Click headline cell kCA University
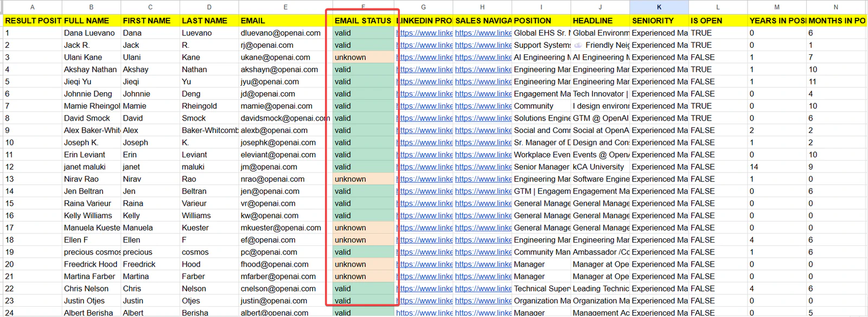This screenshot has height=317, width=868. (x=600, y=167)
